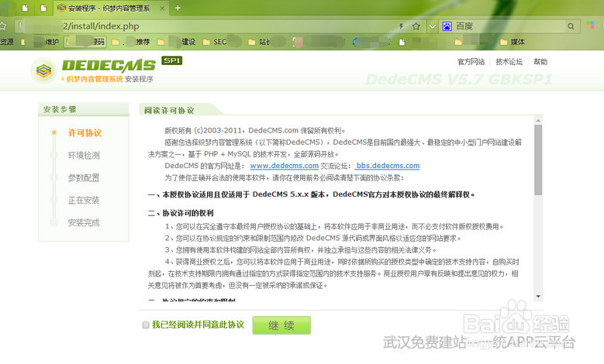
Task: Click the DedeCMS logo icon
Action: [x=43, y=70]
